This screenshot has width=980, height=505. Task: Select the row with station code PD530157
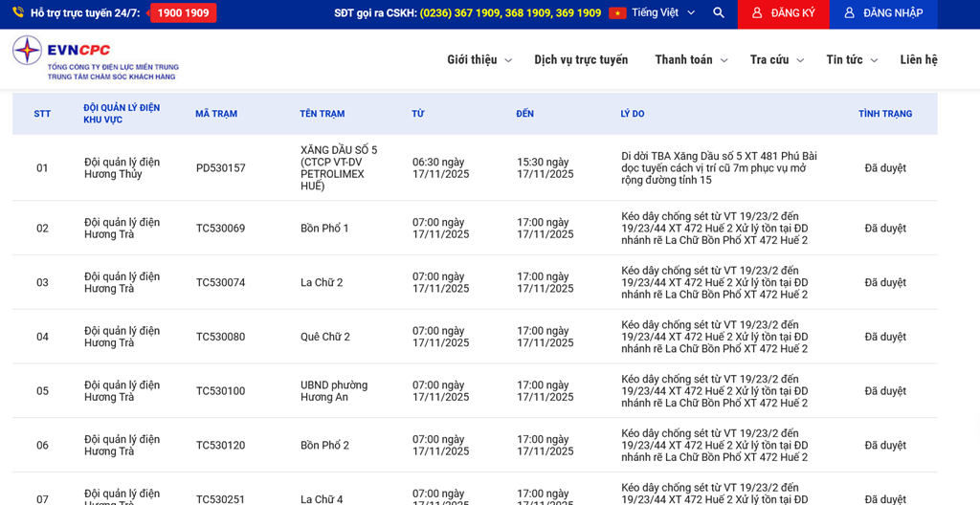[221, 168]
